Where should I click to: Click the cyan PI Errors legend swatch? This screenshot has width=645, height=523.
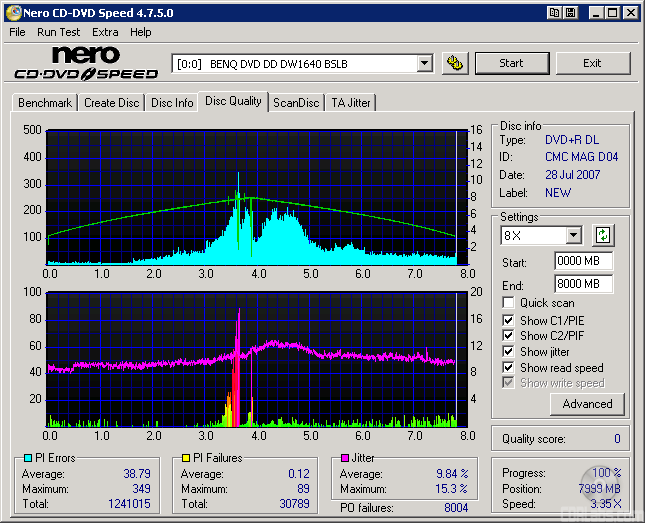(27, 459)
